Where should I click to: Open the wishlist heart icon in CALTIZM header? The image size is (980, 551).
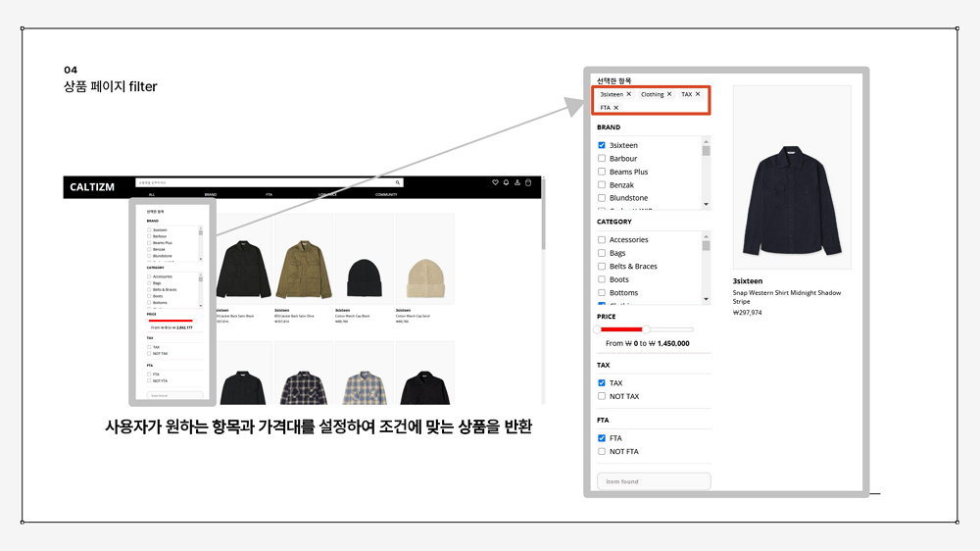tap(495, 182)
